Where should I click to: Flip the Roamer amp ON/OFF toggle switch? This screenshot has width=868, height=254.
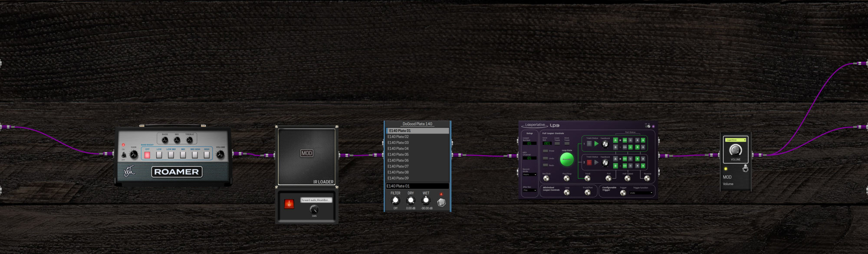tap(124, 155)
